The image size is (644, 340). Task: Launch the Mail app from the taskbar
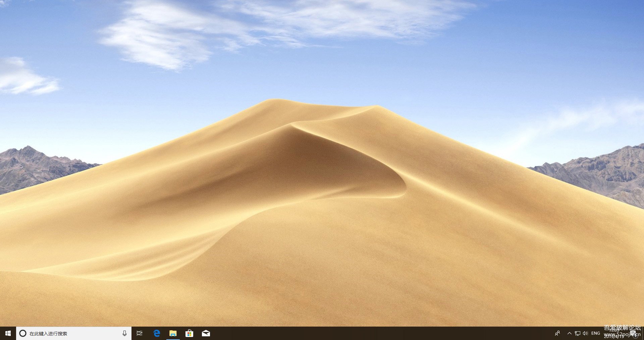click(x=206, y=333)
